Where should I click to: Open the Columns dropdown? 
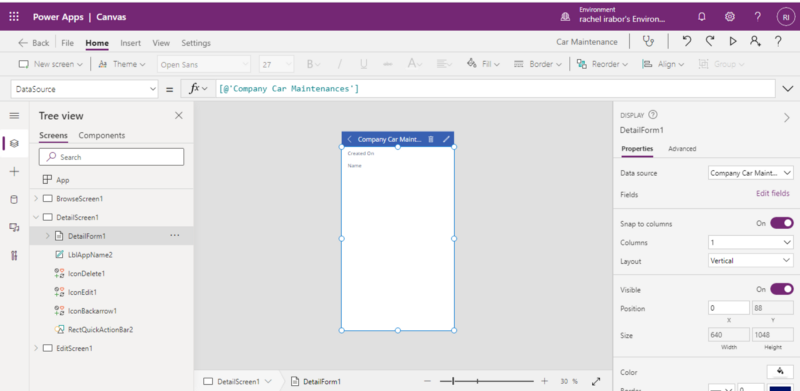coord(751,242)
